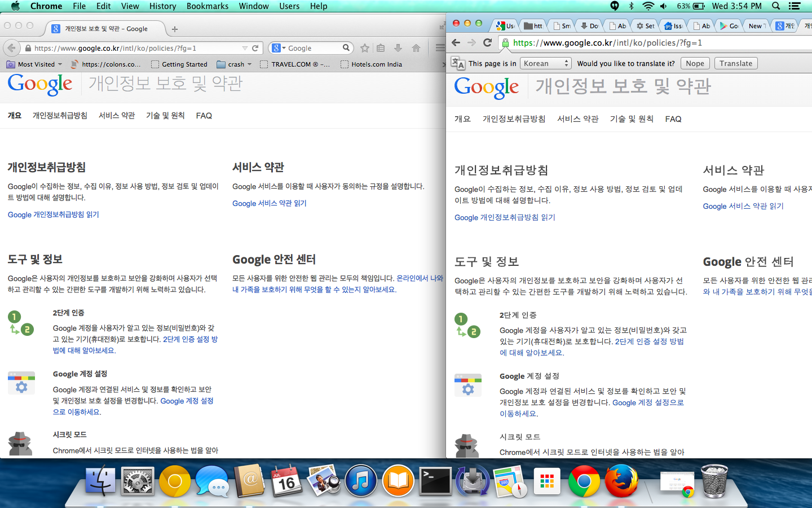
Task: Open iTunes from the Dock
Action: click(361, 481)
